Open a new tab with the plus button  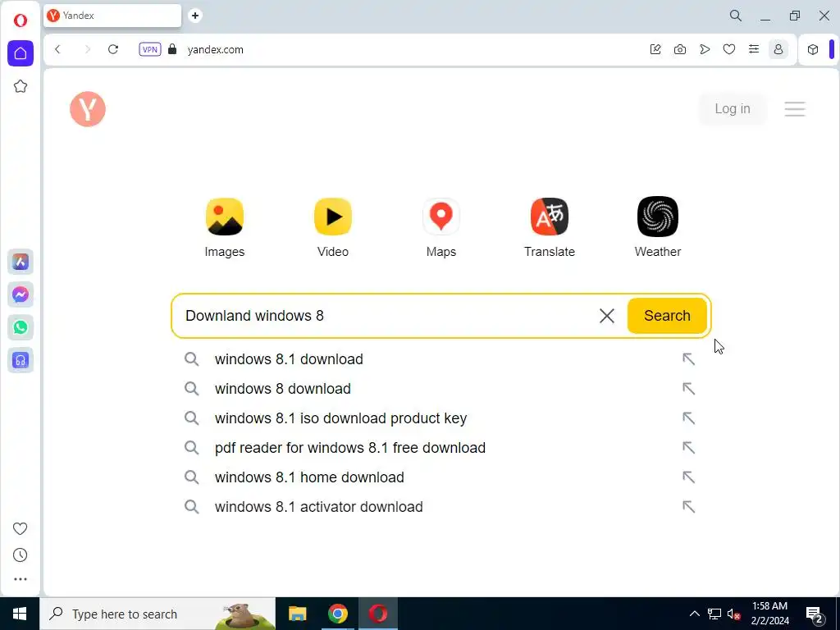(195, 16)
